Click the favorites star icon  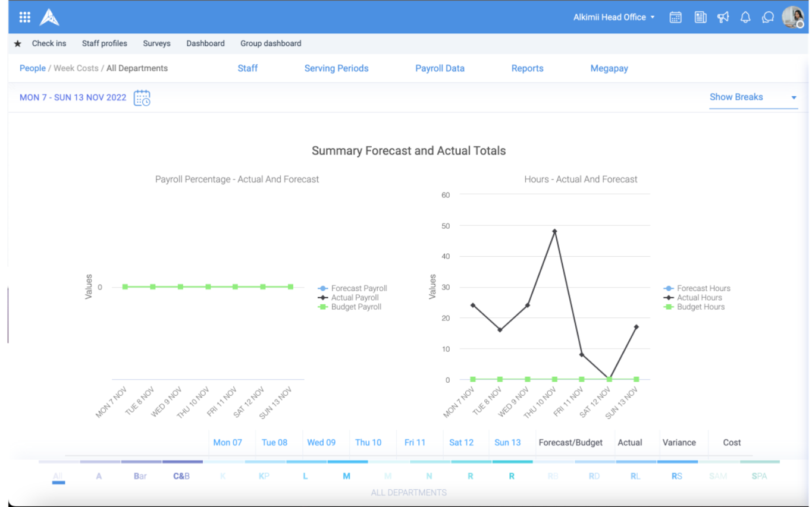18,43
